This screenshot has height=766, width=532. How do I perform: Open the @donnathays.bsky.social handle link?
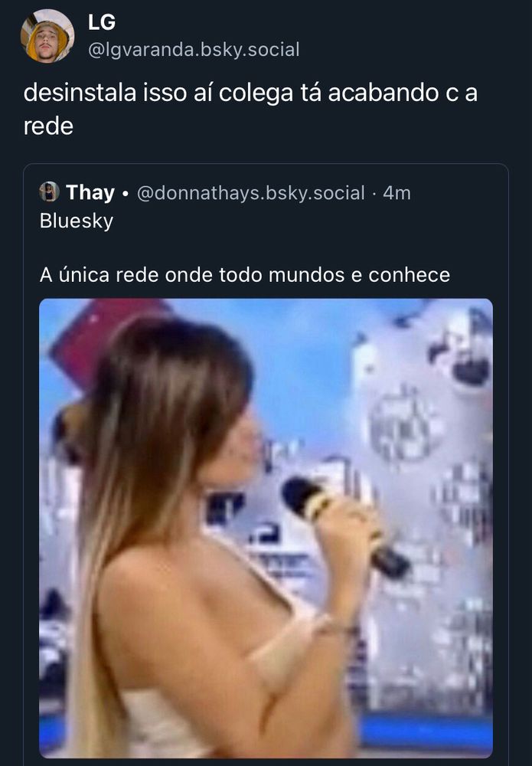click(x=251, y=193)
